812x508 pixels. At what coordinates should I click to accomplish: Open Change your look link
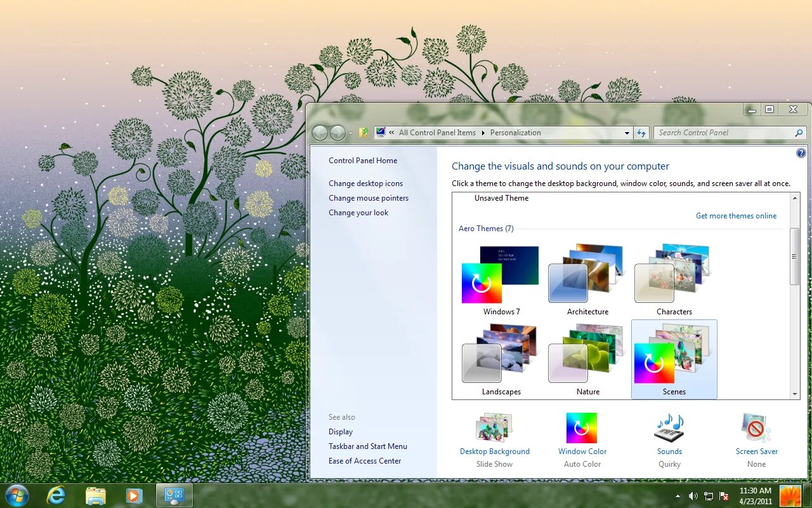358,213
